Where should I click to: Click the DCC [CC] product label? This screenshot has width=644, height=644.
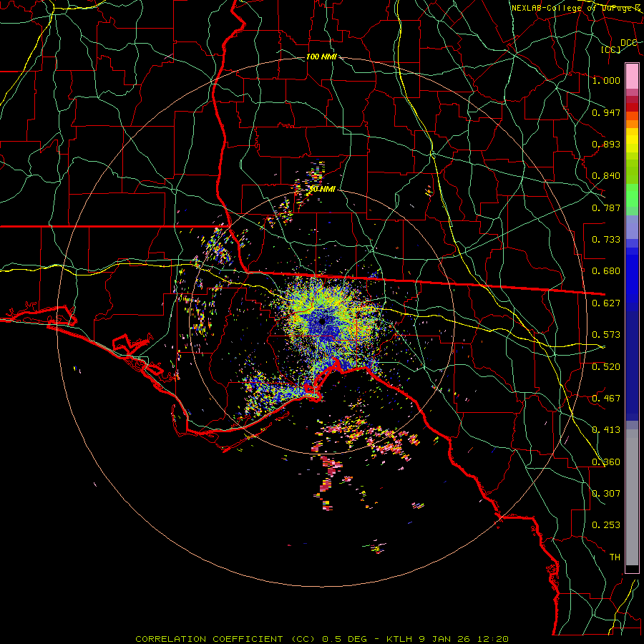point(618,46)
